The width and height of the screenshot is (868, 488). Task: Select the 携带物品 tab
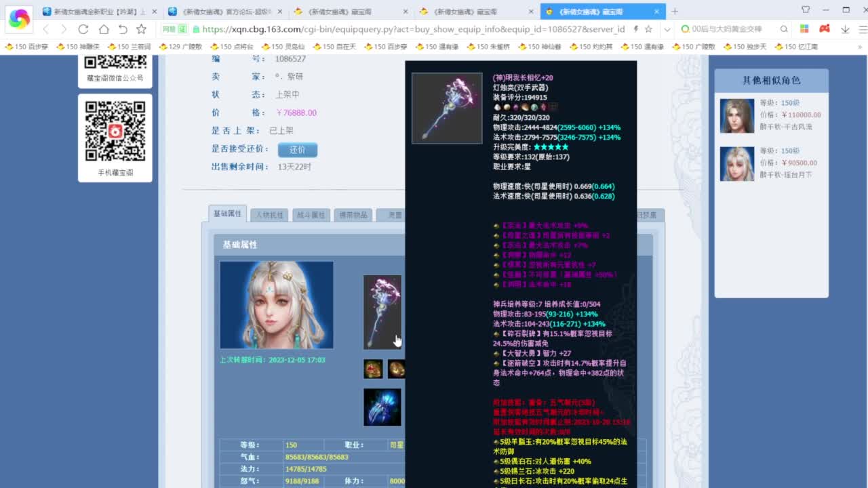[x=353, y=215]
